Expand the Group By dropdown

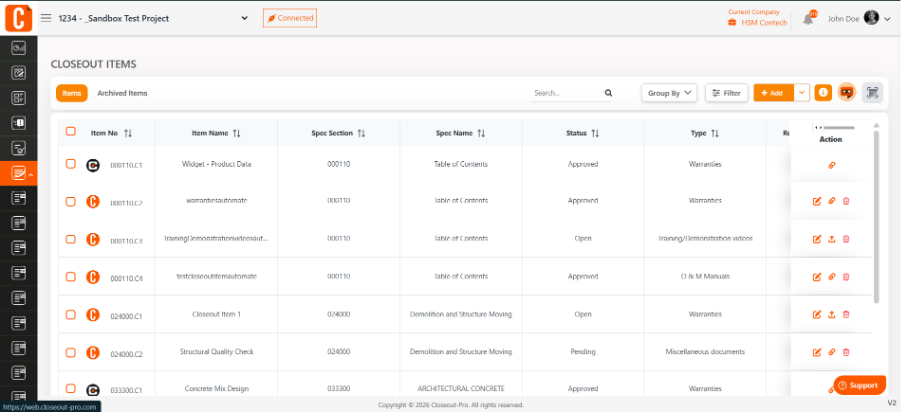(669, 93)
